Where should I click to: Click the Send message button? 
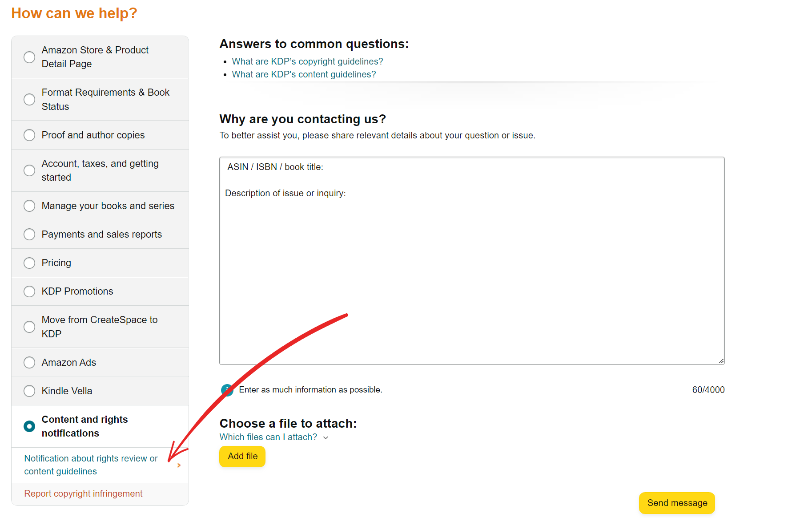point(677,503)
